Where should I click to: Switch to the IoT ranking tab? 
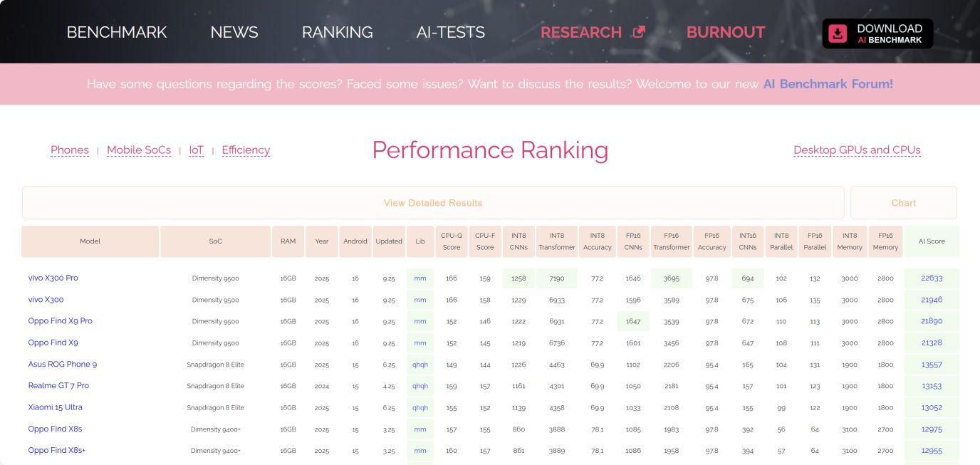(196, 150)
